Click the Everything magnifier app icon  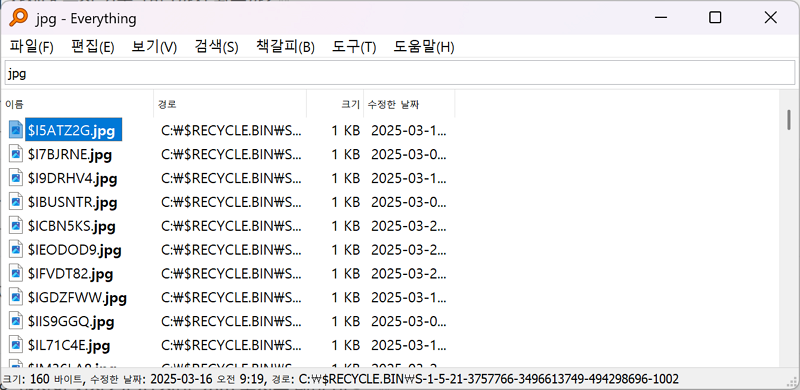(18, 18)
